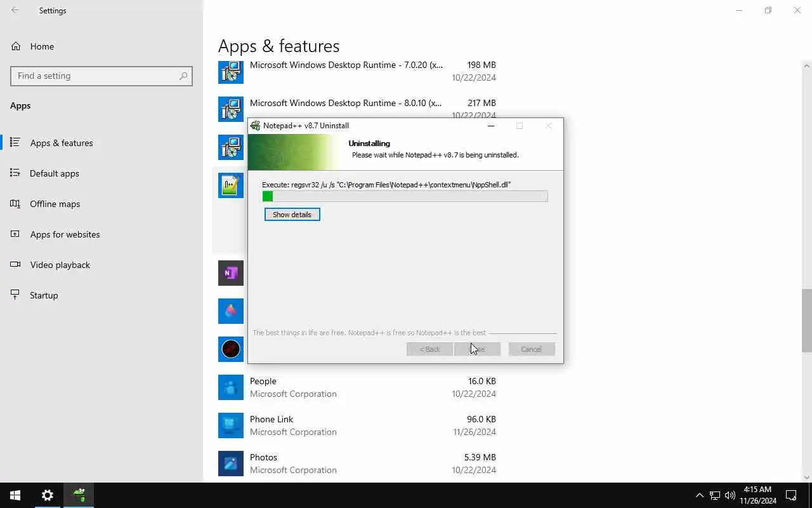Click the search magnifier icon in Settings
Image resolution: width=812 pixels, height=508 pixels.
click(183, 76)
